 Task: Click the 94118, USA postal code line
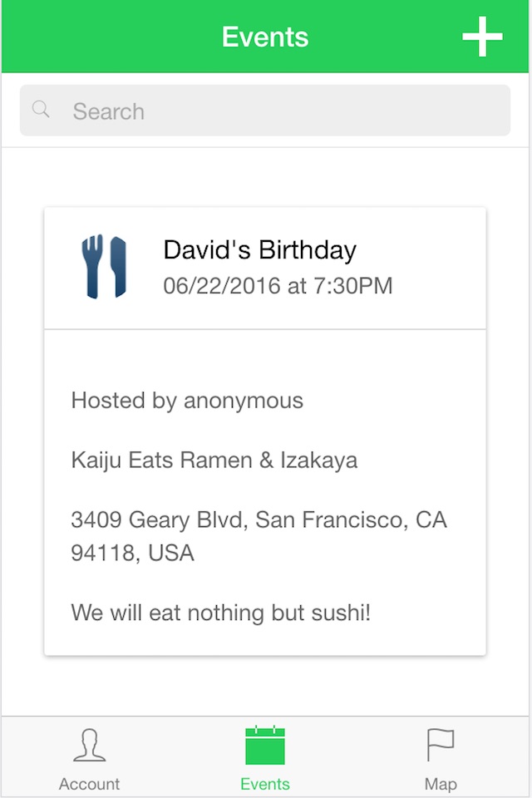click(x=133, y=553)
